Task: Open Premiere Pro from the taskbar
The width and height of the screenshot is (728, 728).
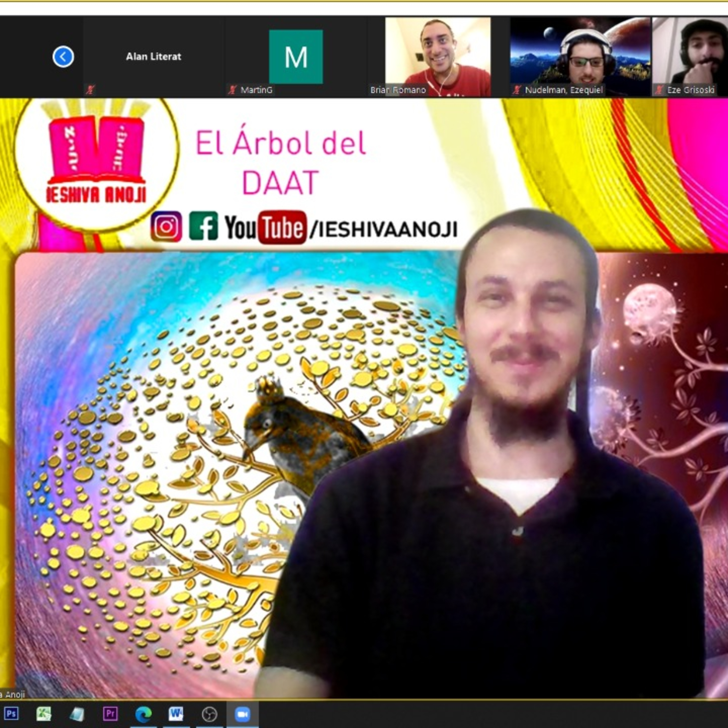Action: (x=110, y=714)
